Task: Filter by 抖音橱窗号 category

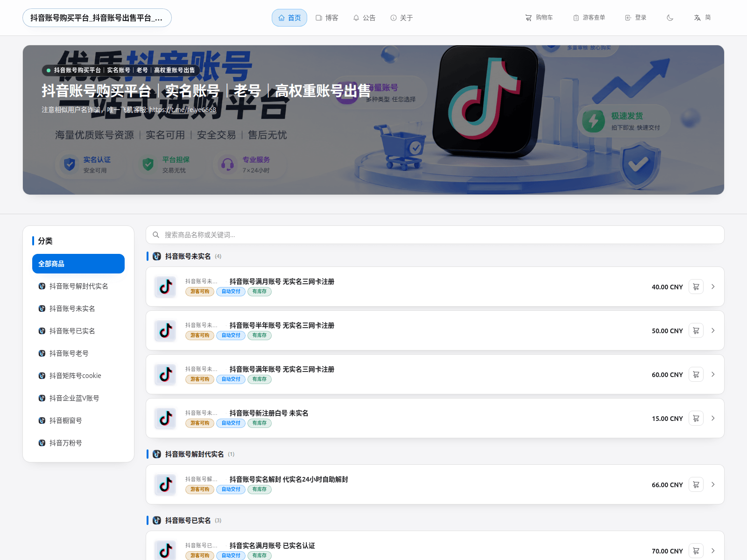Action: tap(78, 420)
